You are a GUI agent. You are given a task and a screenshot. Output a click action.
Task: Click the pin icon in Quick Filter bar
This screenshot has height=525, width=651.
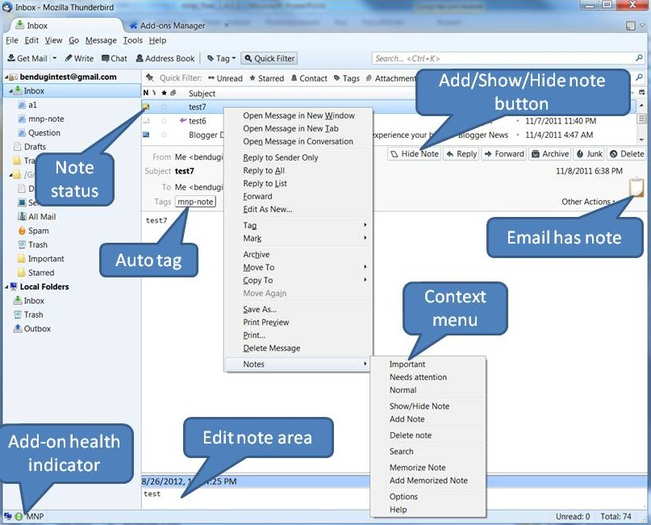click(150, 78)
